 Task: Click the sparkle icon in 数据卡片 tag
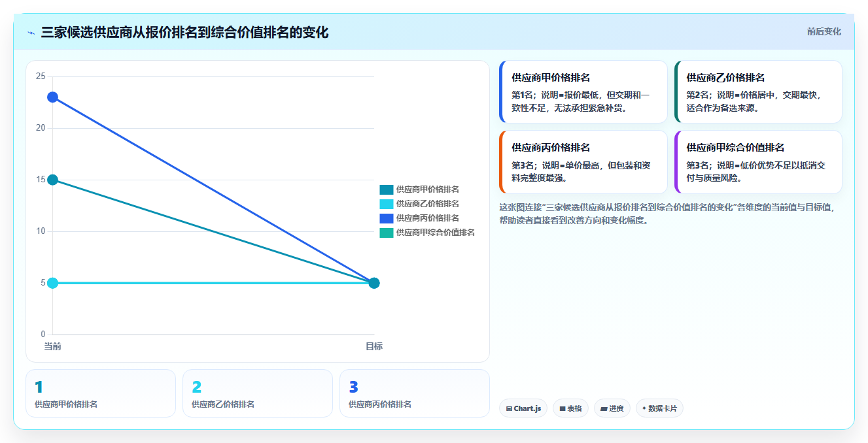point(644,408)
